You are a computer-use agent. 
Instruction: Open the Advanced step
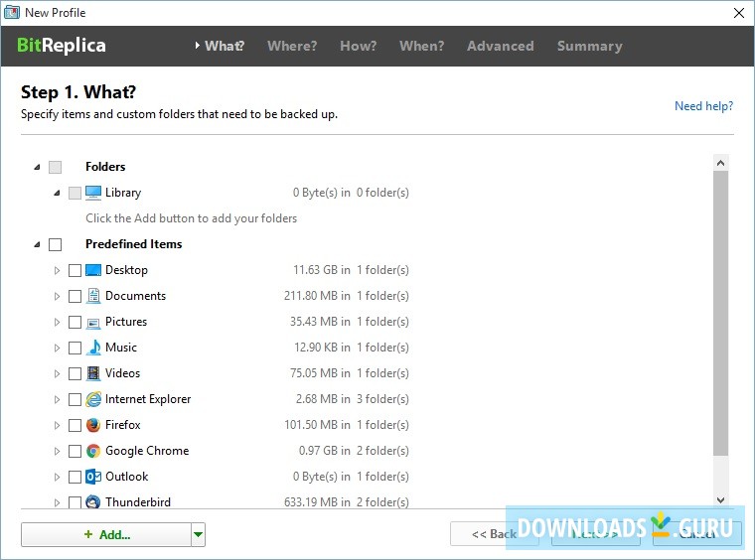(x=501, y=46)
